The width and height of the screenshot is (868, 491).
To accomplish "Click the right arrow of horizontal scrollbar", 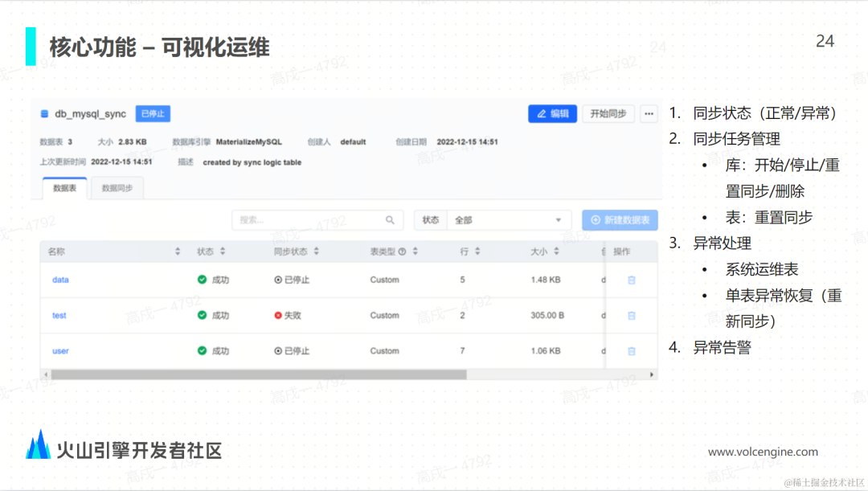I will pos(652,374).
